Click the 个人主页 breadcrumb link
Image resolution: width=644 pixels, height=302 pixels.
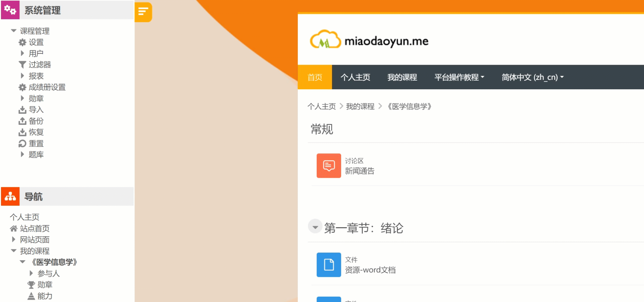click(322, 106)
